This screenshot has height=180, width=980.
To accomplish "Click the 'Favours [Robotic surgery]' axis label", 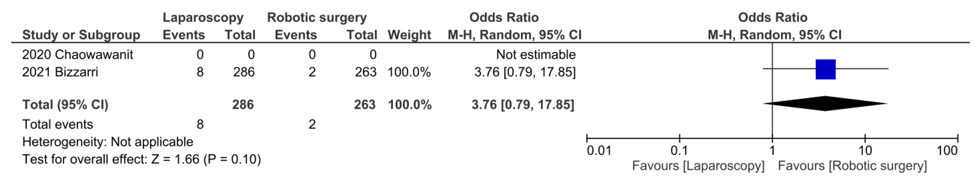I will 852,166.
